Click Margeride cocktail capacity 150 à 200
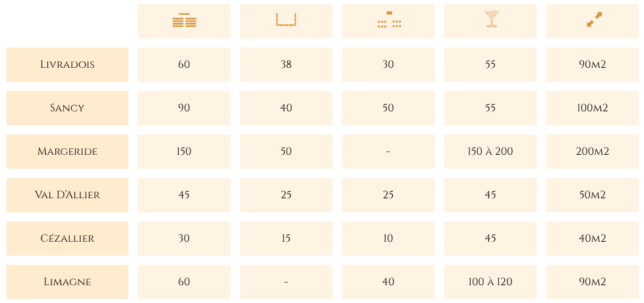644x303 pixels. [490, 151]
